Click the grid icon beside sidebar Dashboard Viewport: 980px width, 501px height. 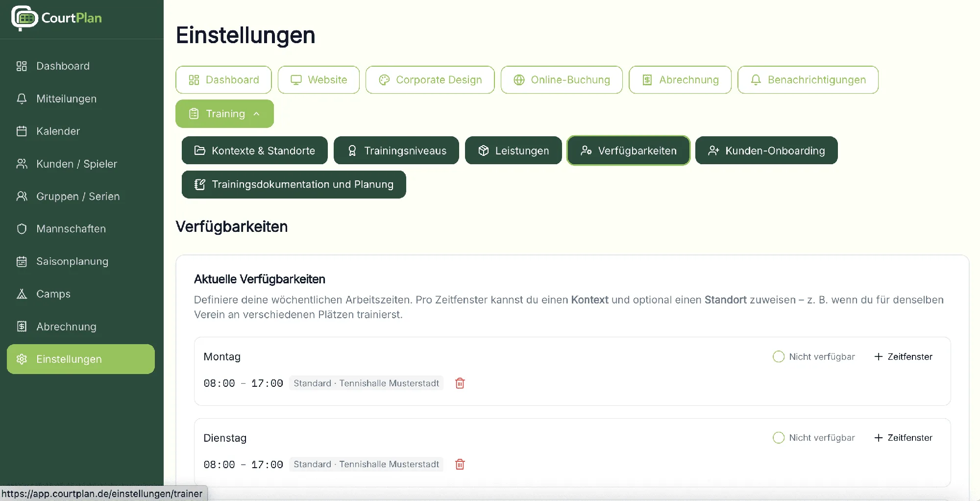click(22, 66)
